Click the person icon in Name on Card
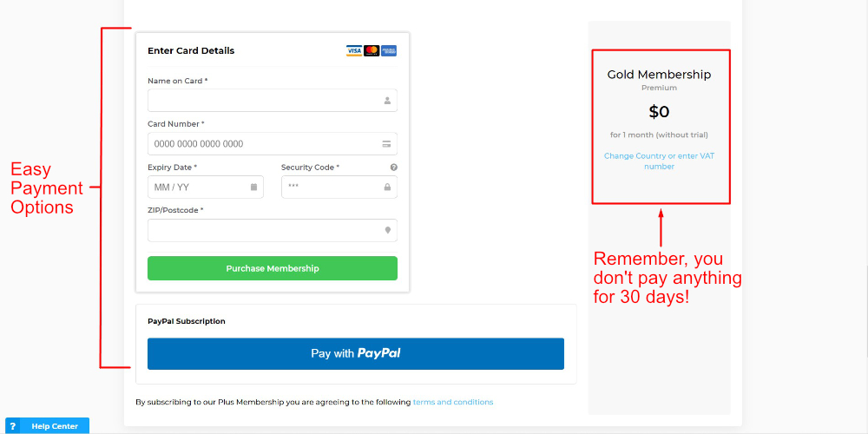 [387, 101]
